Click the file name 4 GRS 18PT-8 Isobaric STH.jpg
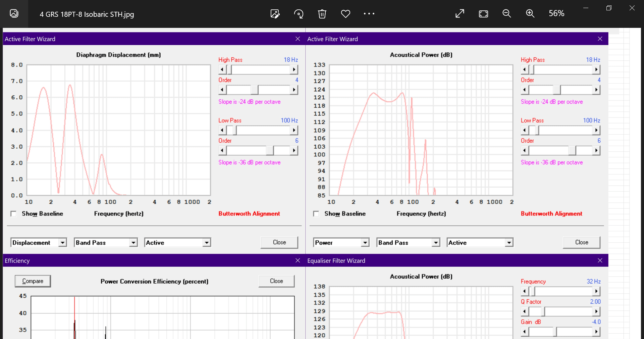The height and width of the screenshot is (339, 644). (x=87, y=14)
